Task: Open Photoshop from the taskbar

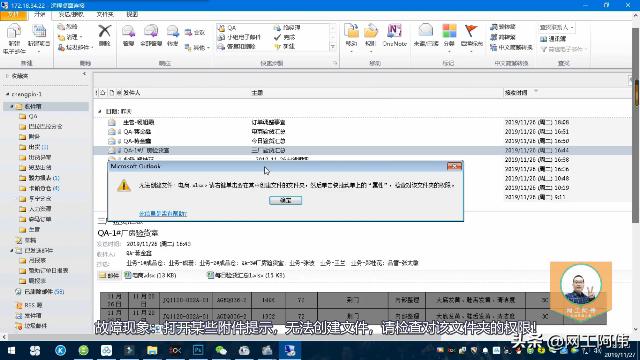Action: 198,351
